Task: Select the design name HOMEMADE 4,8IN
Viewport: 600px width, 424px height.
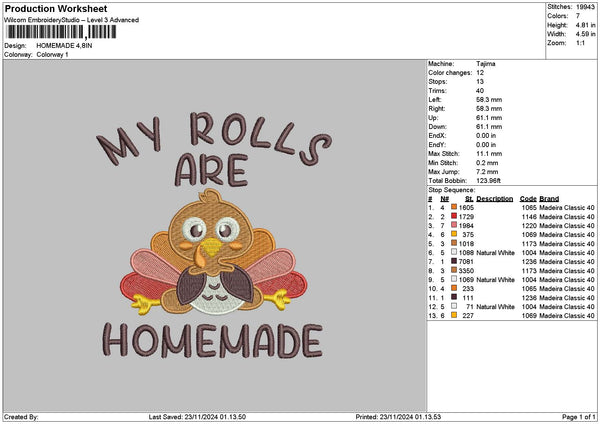Action: (x=64, y=46)
